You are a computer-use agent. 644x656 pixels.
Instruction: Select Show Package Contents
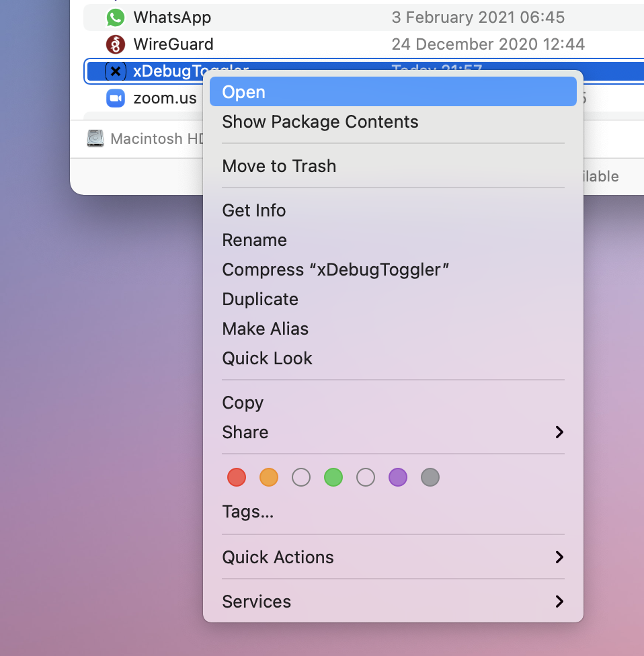(x=393, y=122)
